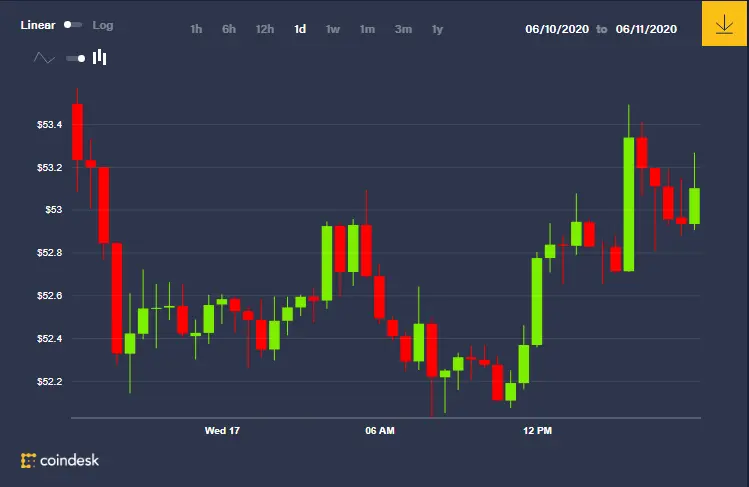Click the last green candle at chart end
This screenshot has width=749, height=487.
tap(695, 206)
